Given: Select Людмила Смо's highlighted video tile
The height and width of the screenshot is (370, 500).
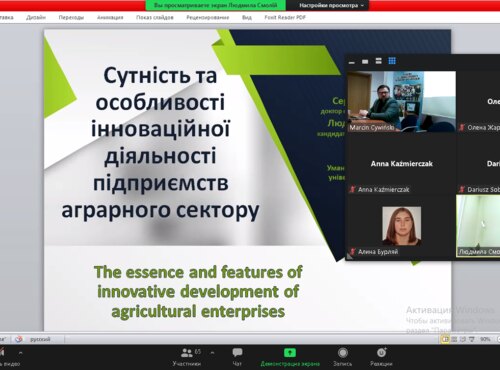Looking at the screenshot, I should [x=478, y=226].
